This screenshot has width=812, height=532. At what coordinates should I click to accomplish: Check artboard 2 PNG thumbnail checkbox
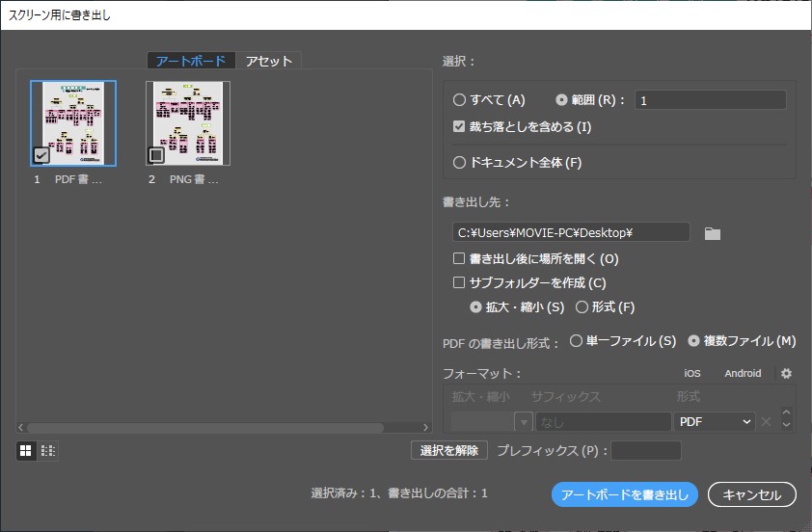tap(156, 154)
